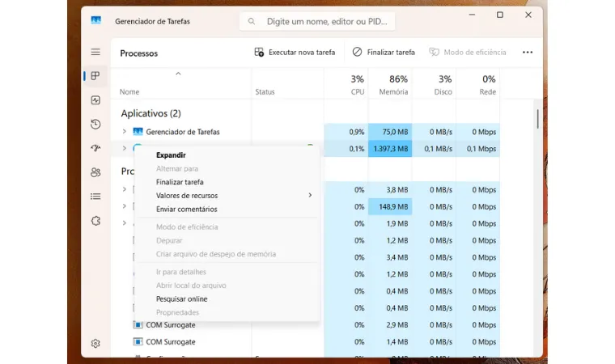Image resolution: width=615 pixels, height=364 pixels.
Task: Select the last COM Surrogate row name
Action: coord(171,341)
